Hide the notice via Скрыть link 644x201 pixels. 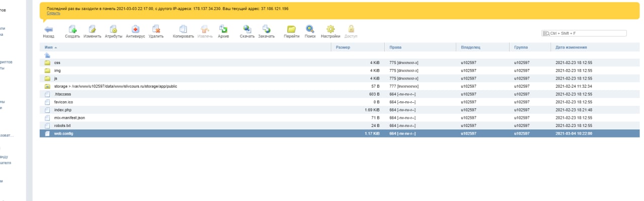click(53, 13)
